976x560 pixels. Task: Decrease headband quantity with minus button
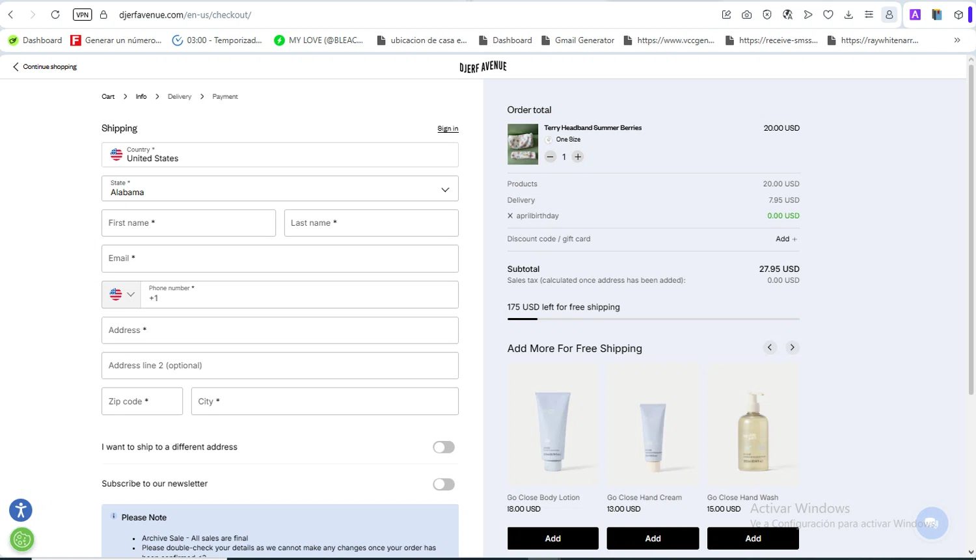(550, 157)
